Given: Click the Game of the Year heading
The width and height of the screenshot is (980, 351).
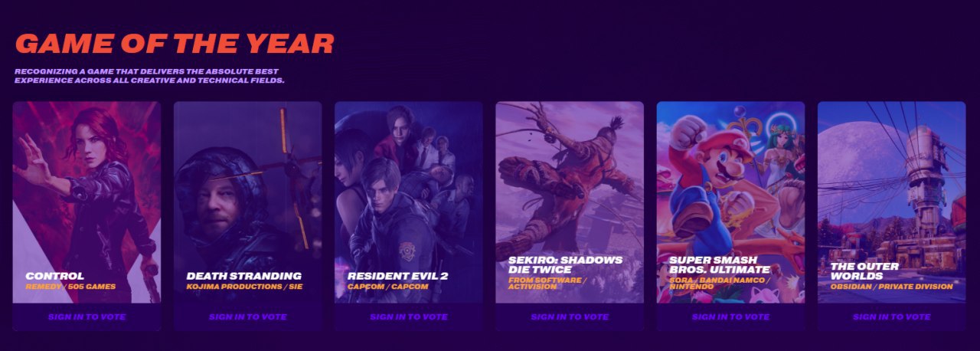Looking at the screenshot, I should (x=175, y=44).
